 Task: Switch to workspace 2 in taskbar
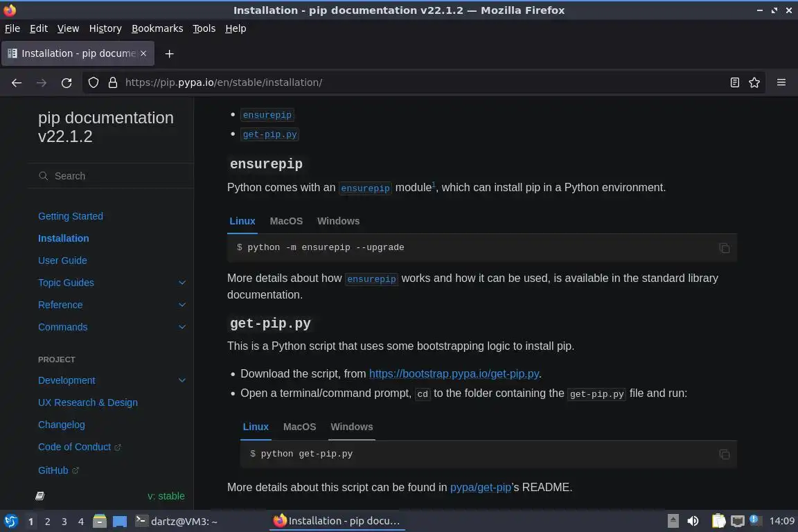[47, 522]
